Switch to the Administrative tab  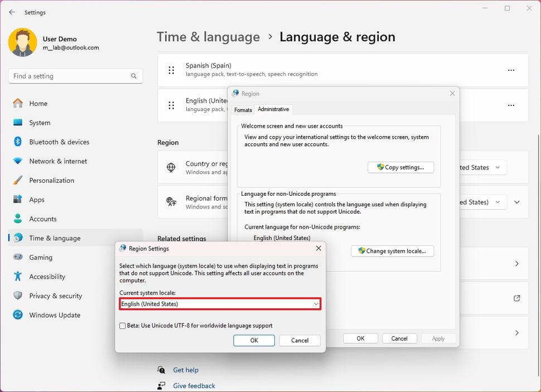click(273, 109)
